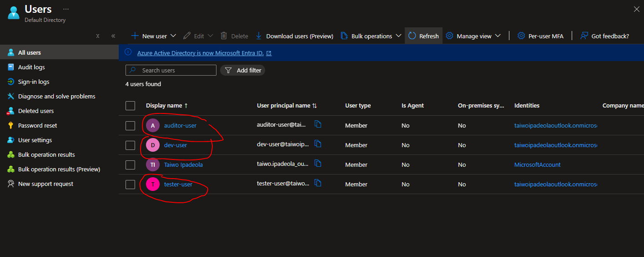Click the Is Agent column header
This screenshot has height=257, width=644.
click(413, 105)
